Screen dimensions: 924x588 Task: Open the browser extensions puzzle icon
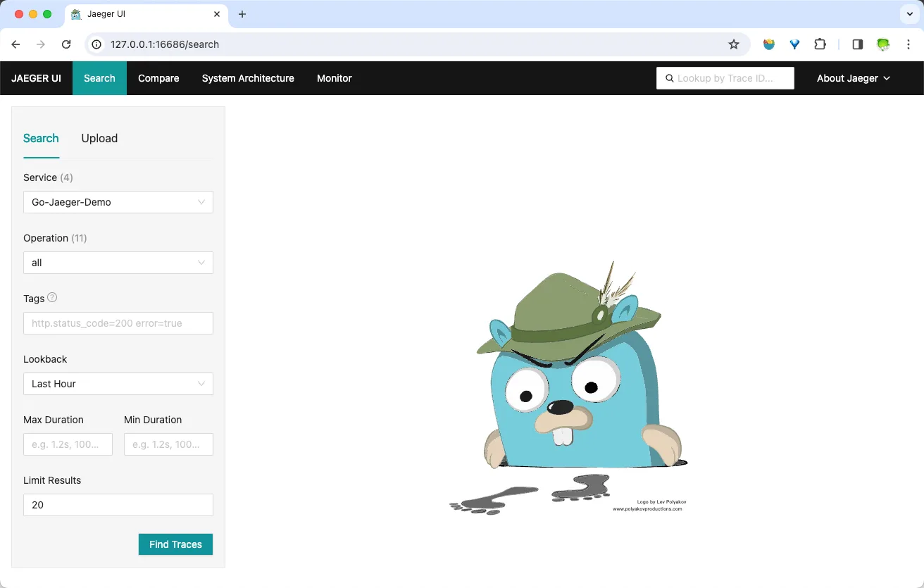pyautogui.click(x=820, y=44)
